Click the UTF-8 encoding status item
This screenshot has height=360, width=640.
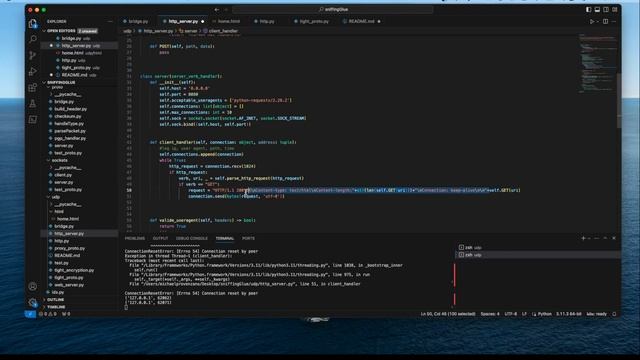click(511, 314)
